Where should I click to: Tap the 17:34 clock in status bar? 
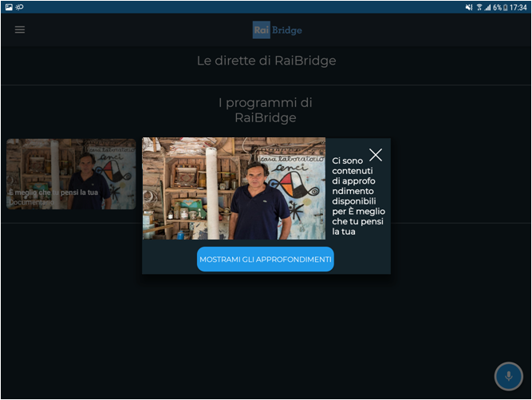[x=518, y=6]
